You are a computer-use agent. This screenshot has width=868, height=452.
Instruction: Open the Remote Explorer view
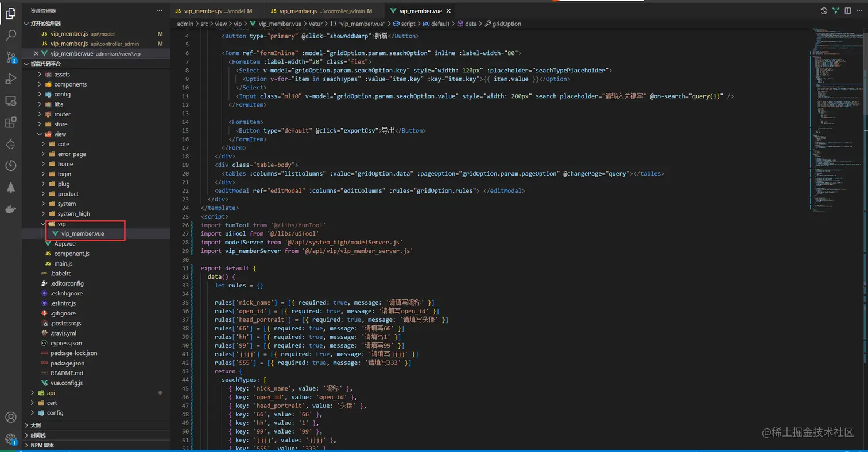(10, 100)
